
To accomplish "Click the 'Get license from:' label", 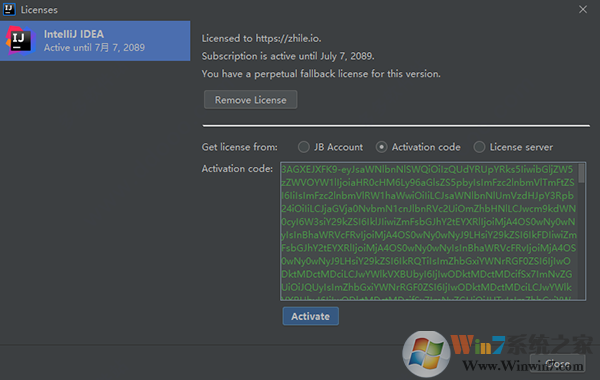I will [x=240, y=147].
